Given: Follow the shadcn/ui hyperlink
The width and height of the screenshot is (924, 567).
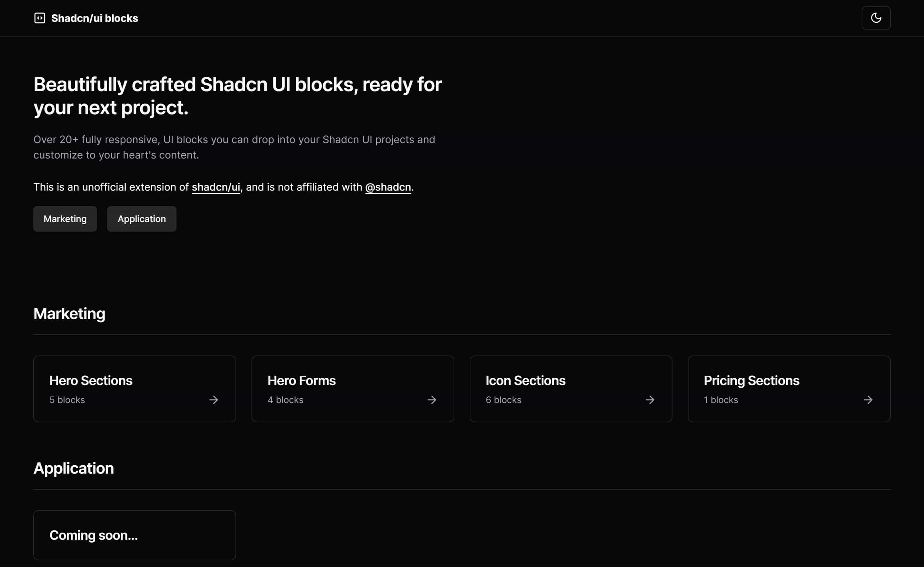Looking at the screenshot, I should click(x=216, y=187).
